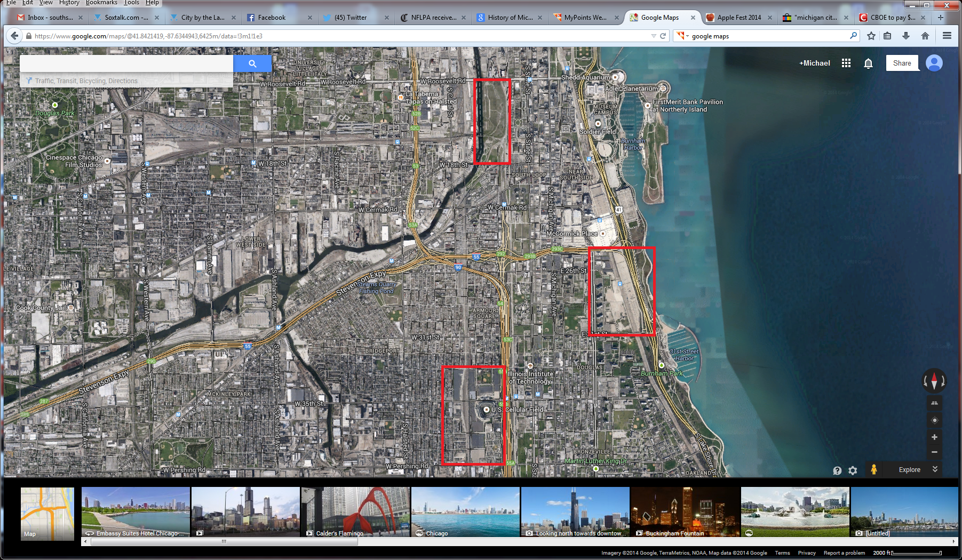
Task: Open the Calder's Flamingo photo thumbnail
Action: pyautogui.click(x=355, y=512)
